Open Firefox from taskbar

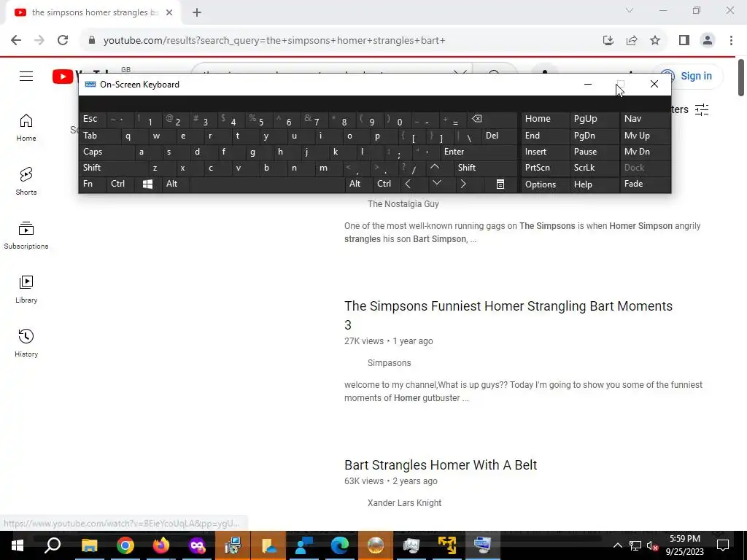coord(161,545)
